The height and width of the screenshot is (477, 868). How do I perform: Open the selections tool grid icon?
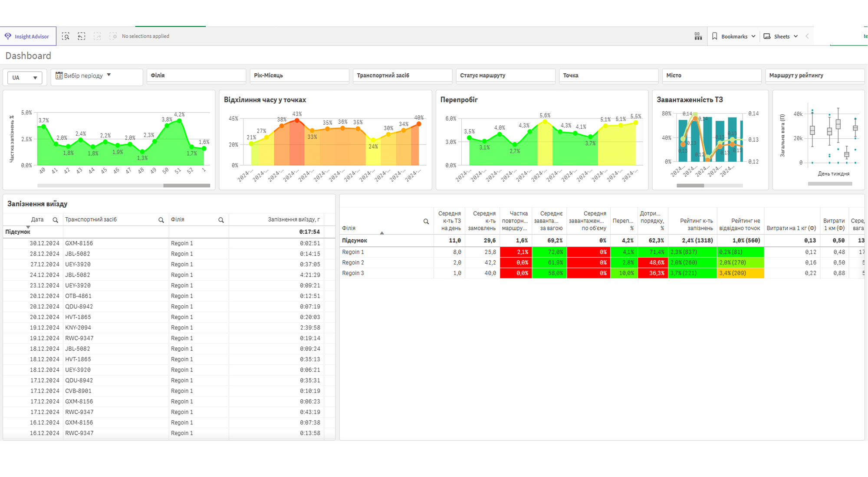tap(698, 36)
